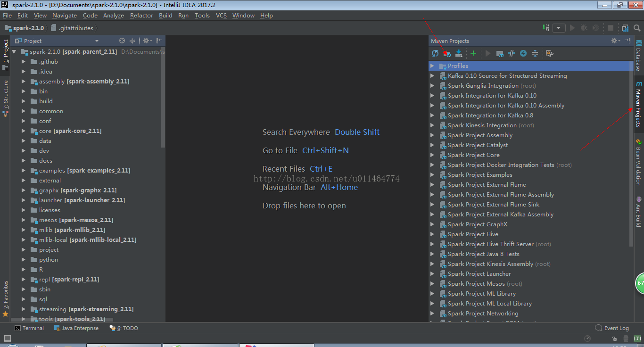Image resolution: width=644 pixels, height=347 pixels.
Task: Expand the mllib folder
Action: [x=24, y=230]
